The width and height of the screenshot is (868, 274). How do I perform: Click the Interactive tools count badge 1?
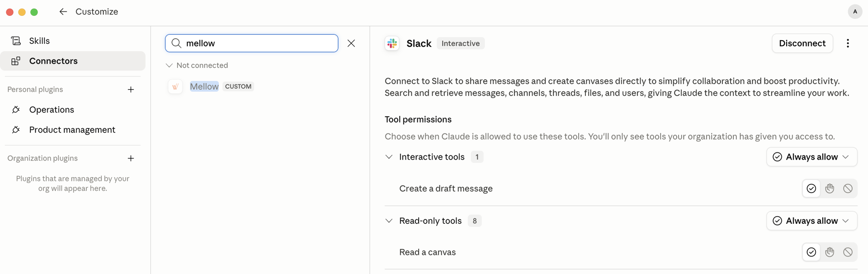(x=477, y=157)
